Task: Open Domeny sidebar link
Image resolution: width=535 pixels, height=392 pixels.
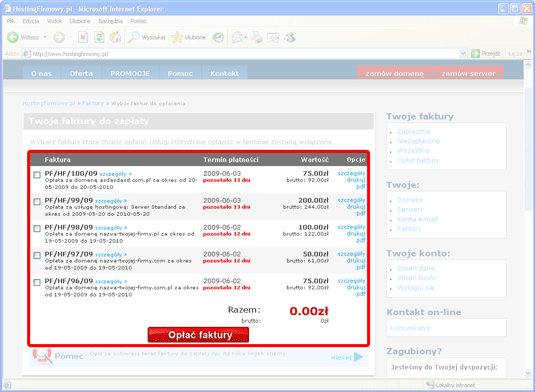Action: coord(410,200)
